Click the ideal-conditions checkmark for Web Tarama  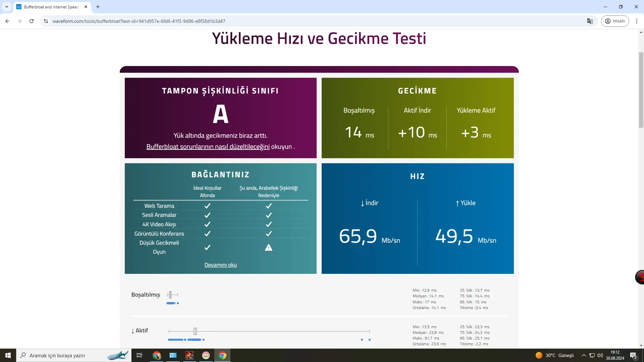[x=207, y=206]
